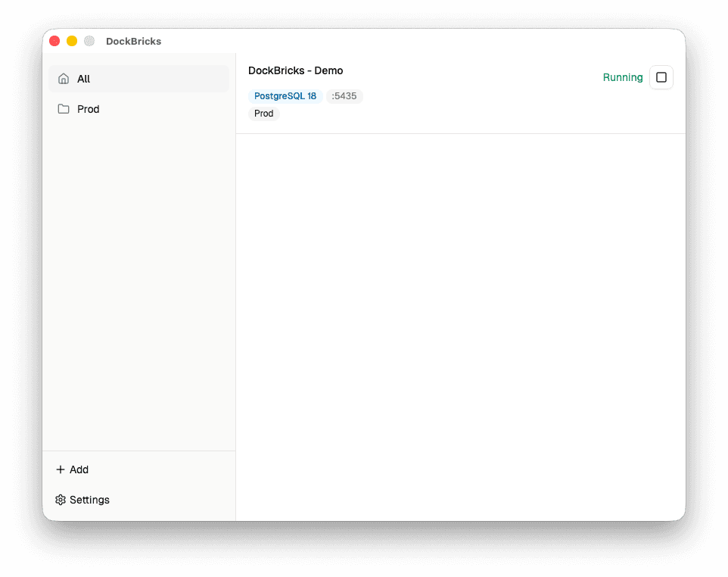
Task: Stop the running DockBricks - Demo container
Action: pos(661,77)
